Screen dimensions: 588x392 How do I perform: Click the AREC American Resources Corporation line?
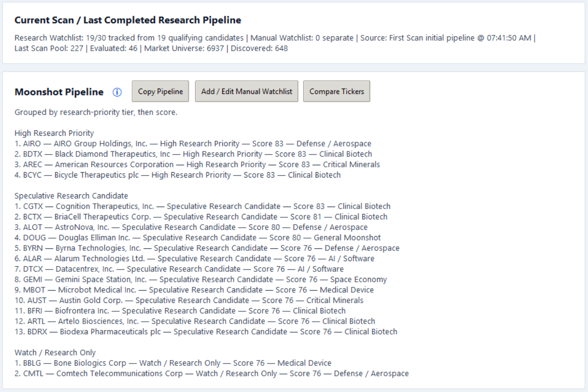(197, 165)
